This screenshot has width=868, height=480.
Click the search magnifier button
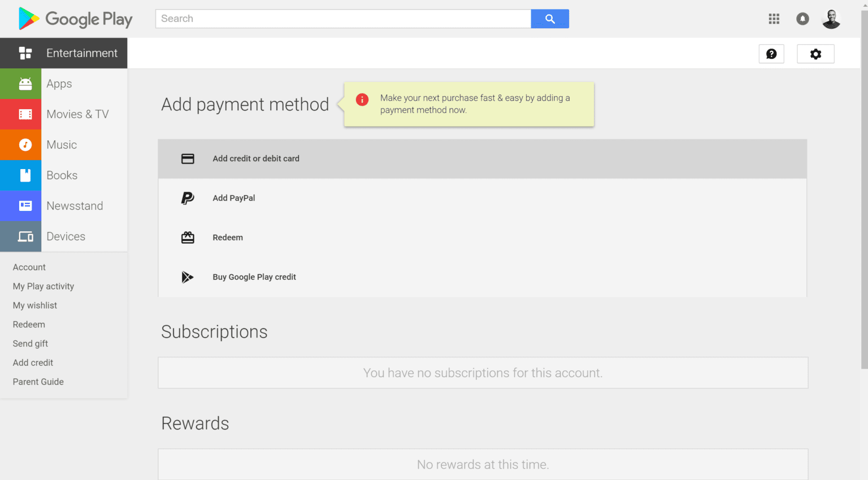[x=550, y=19]
